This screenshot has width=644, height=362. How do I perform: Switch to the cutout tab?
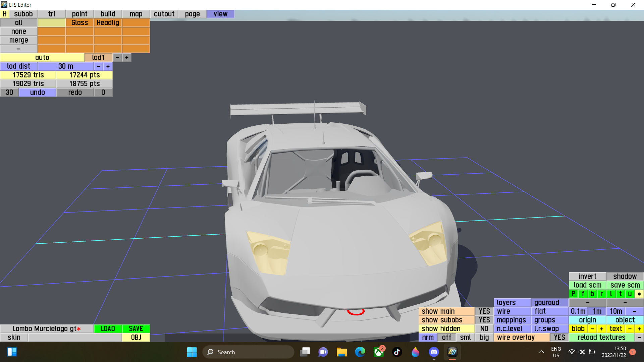coord(164,14)
